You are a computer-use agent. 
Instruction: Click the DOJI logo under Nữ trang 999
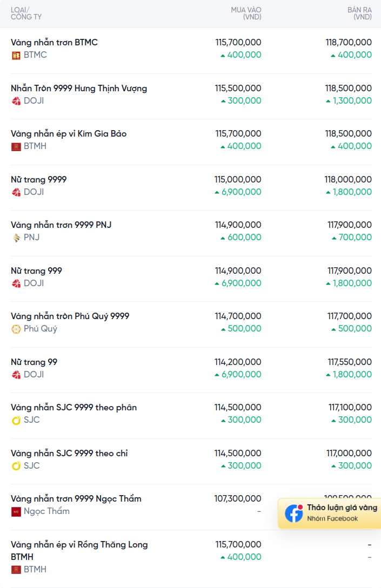(16, 283)
